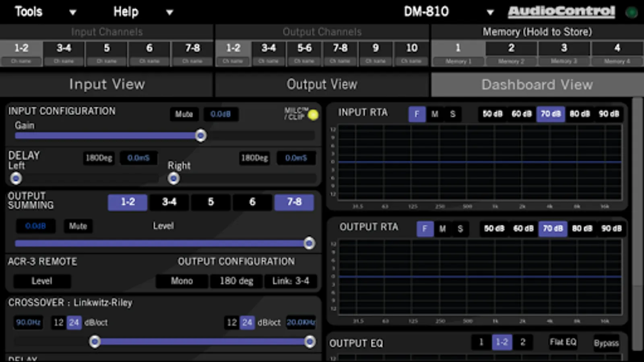Select Output Channels 5-6
The width and height of the screenshot is (644, 362).
(x=304, y=53)
